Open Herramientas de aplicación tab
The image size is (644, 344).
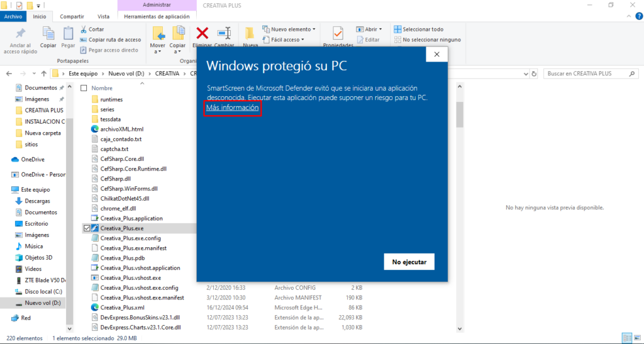157,16
